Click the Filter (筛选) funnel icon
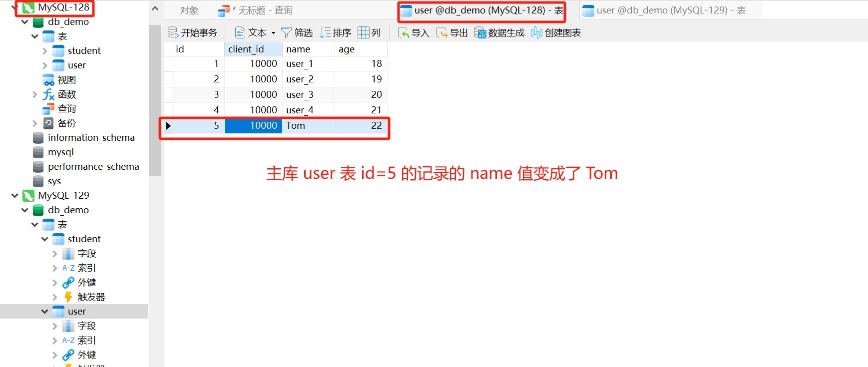The width and height of the screenshot is (868, 367). coord(286,32)
